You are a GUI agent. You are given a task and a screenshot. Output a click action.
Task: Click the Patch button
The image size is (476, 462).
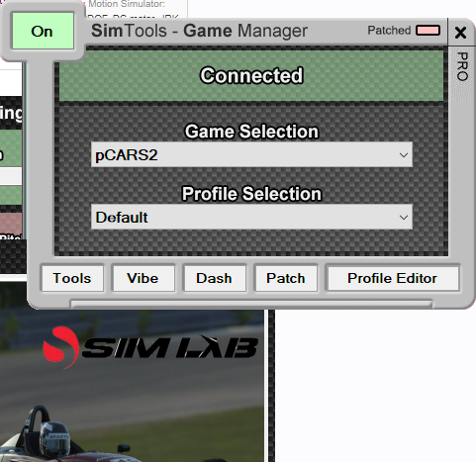(x=286, y=278)
